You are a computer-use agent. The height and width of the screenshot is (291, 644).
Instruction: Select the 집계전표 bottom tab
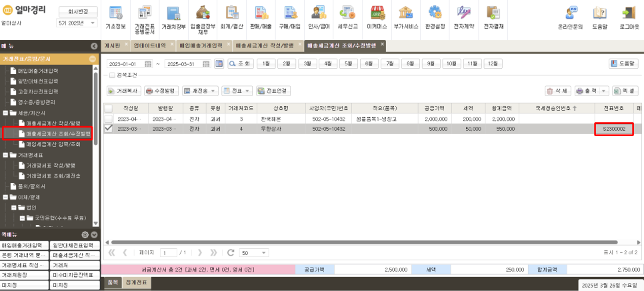pos(137,283)
